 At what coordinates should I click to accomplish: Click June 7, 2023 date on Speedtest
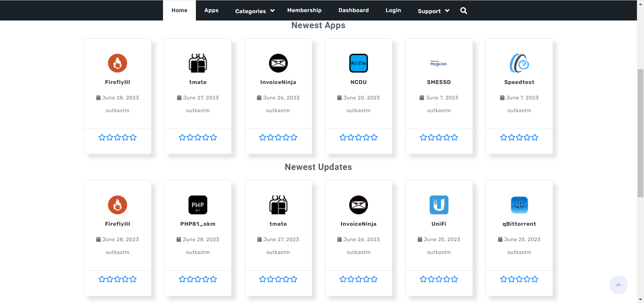522,98
